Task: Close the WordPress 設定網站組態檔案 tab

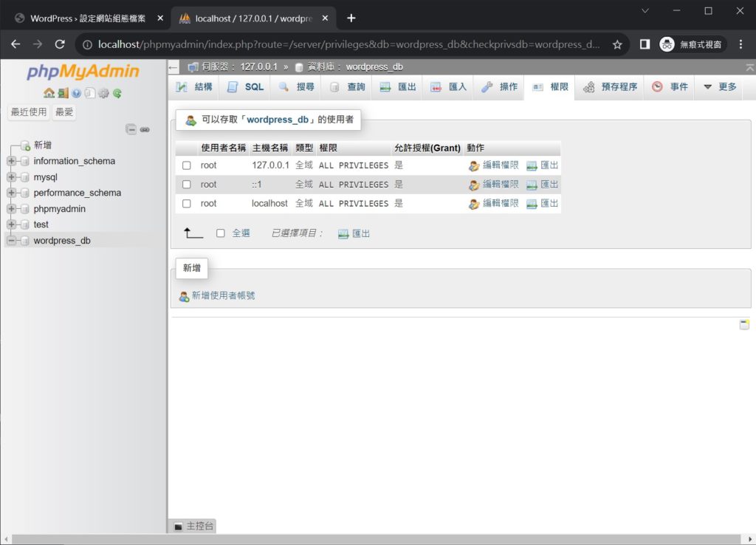Action: coord(160,18)
